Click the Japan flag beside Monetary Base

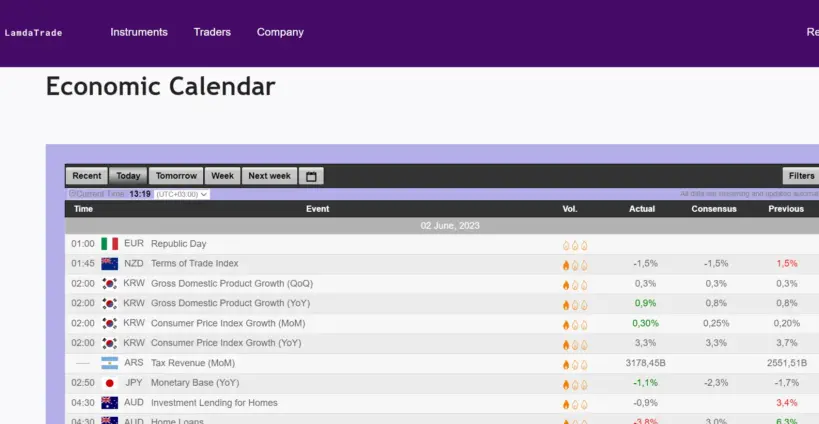click(x=110, y=383)
